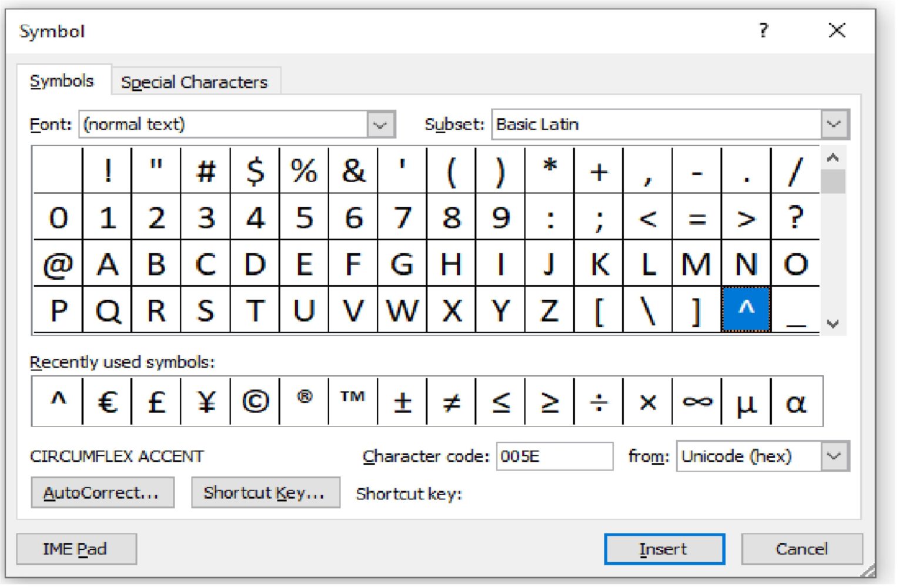The image size is (903, 588).
Task: Open the AutoCorrect dialog
Action: [x=102, y=492]
